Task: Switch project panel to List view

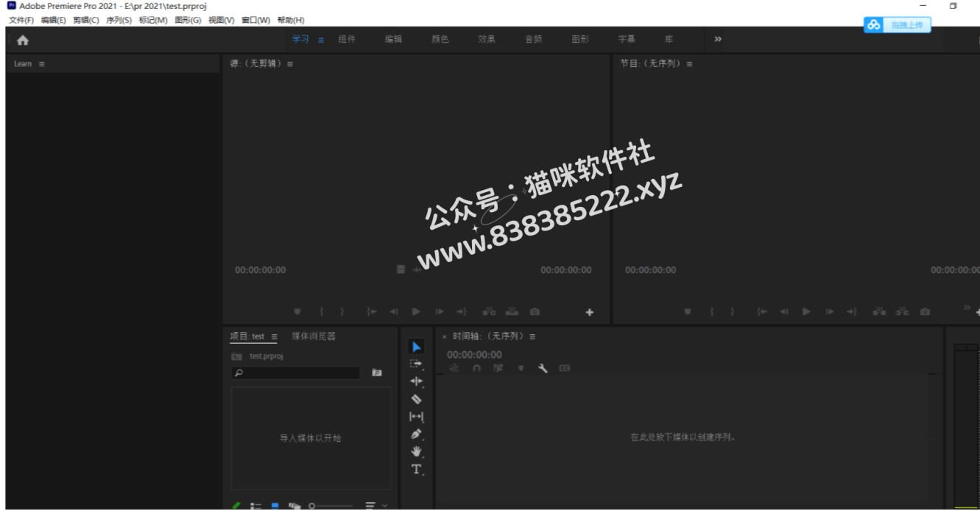Action: tap(255, 506)
